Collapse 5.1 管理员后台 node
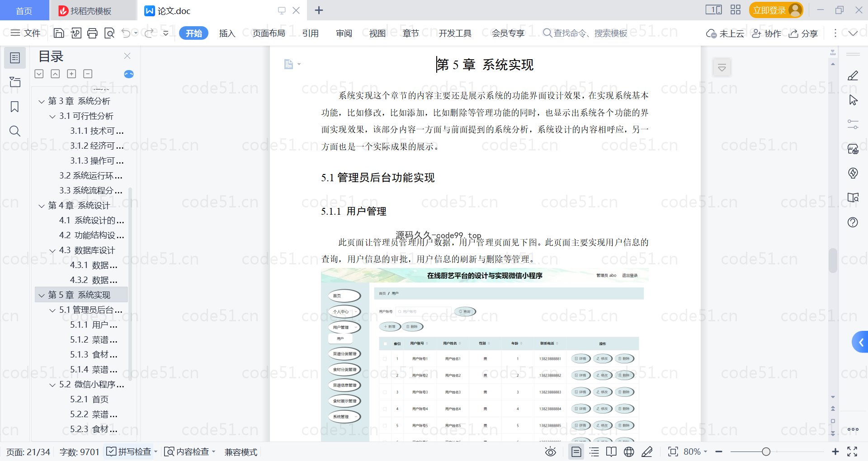Screen dimensions: 868x461 pos(52,310)
